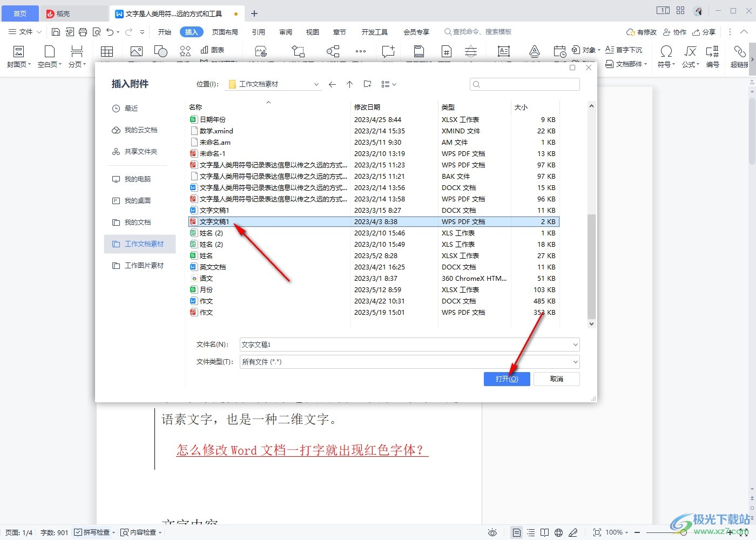Click the WordArt icon
The image size is (756, 540).
(534, 52)
